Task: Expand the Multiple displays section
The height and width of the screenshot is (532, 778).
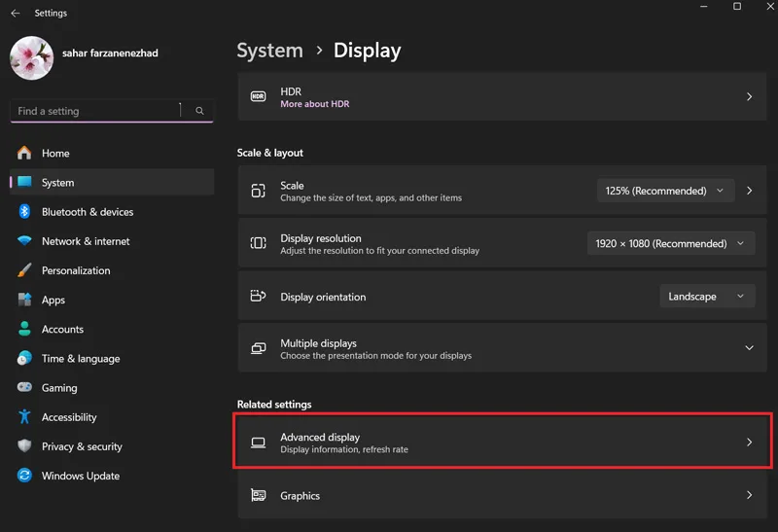Action: point(749,348)
